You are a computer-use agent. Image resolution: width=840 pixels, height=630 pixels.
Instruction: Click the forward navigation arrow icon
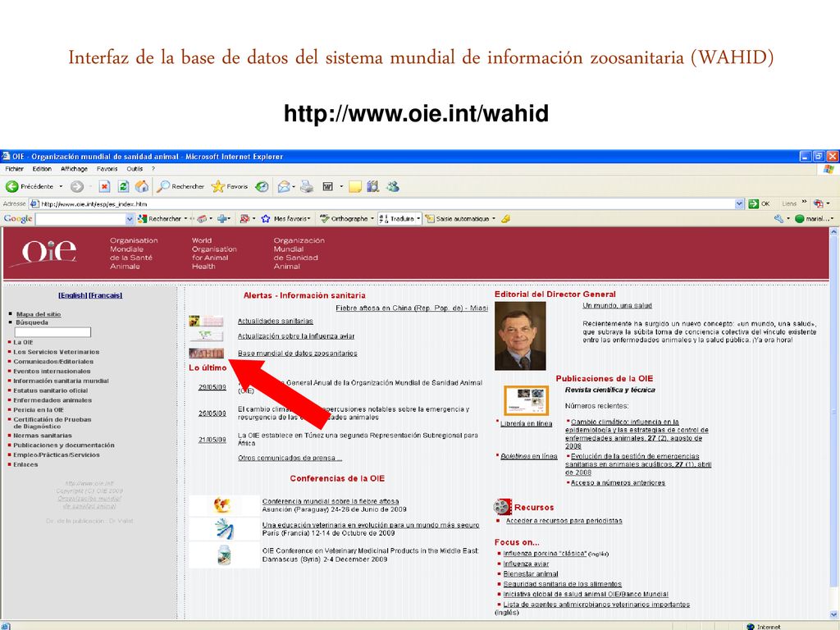77,186
